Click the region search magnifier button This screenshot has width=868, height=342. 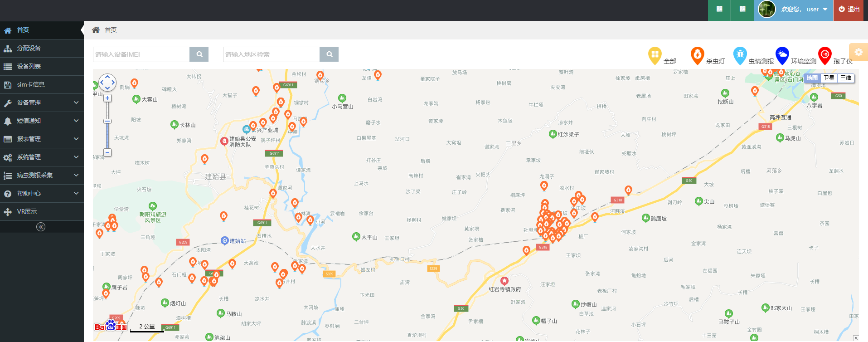329,54
